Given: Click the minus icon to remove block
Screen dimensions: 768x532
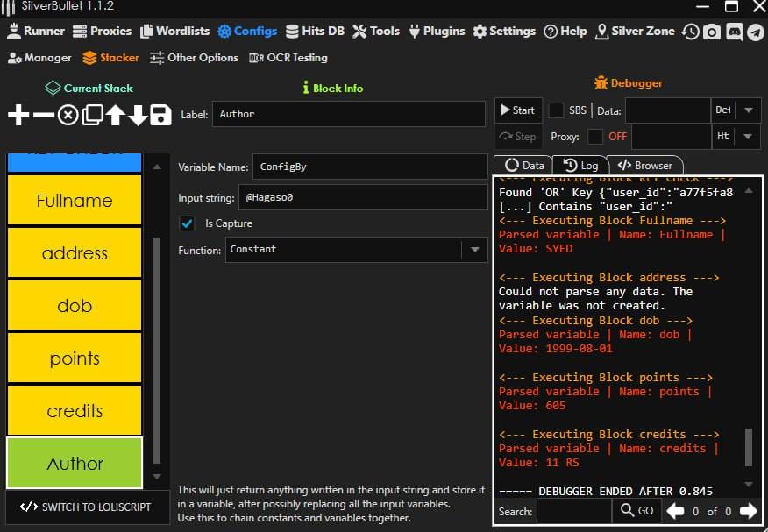Looking at the screenshot, I should pyautogui.click(x=43, y=115).
